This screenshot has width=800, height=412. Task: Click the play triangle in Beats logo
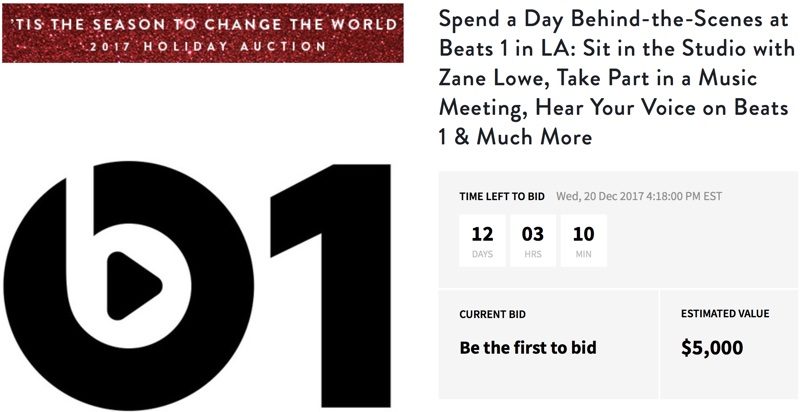[x=134, y=286]
